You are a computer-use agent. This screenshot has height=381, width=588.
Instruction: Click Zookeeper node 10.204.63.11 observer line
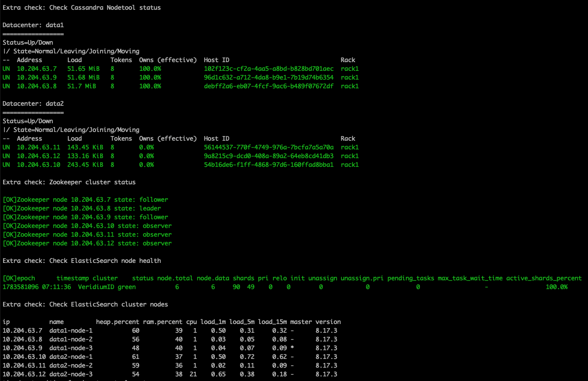pyautogui.click(x=87, y=235)
